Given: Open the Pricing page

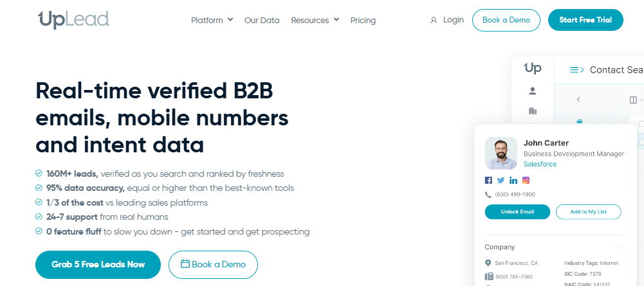Looking at the screenshot, I should (363, 20).
